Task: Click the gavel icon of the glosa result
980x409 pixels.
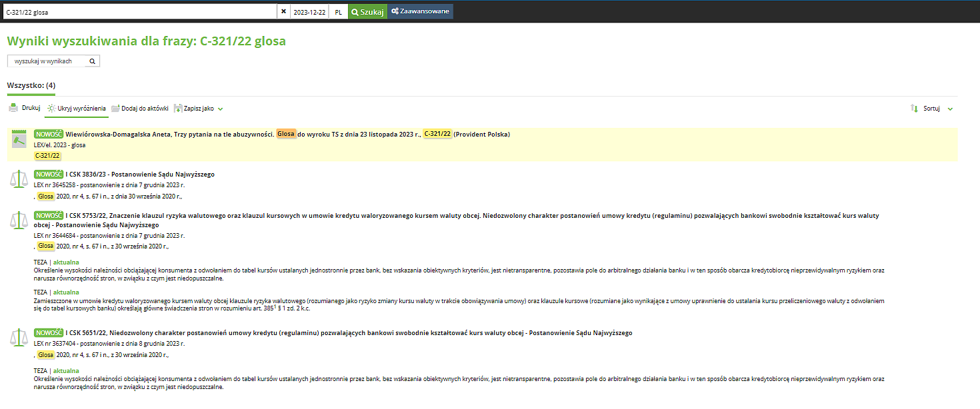Action: coord(19,140)
